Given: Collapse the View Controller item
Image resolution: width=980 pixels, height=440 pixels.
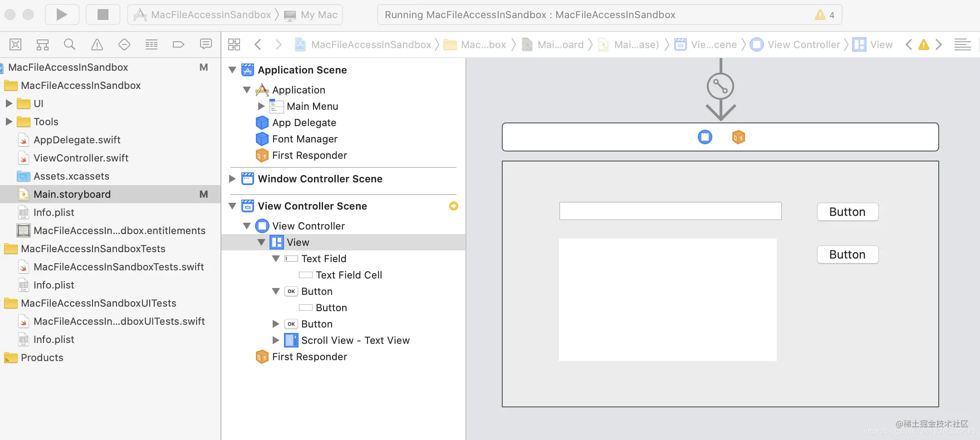Looking at the screenshot, I should pyautogui.click(x=247, y=226).
